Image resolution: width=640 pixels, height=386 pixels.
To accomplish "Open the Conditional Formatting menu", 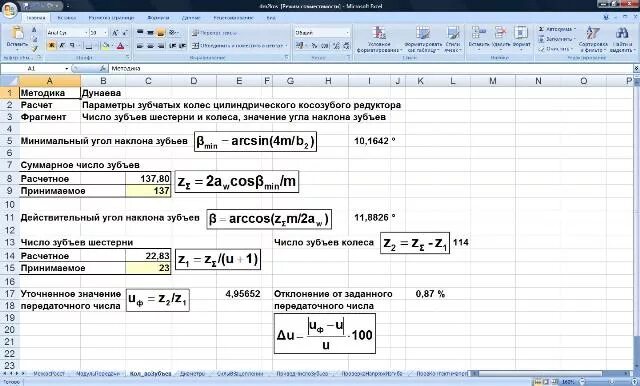I will [x=379, y=39].
